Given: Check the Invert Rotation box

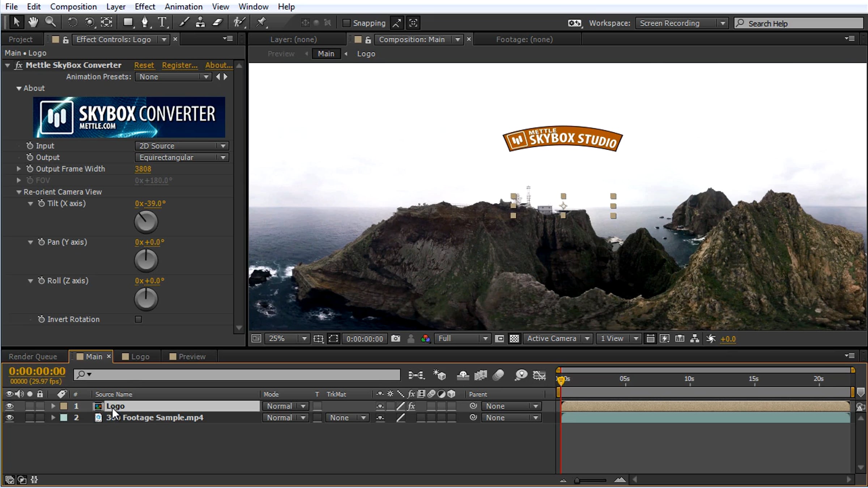Looking at the screenshot, I should click(138, 319).
